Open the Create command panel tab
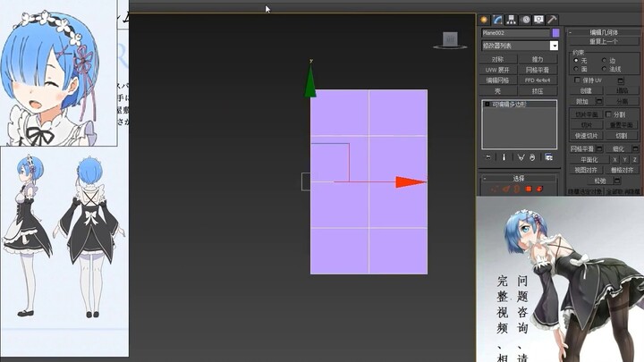 pyautogui.click(x=484, y=19)
